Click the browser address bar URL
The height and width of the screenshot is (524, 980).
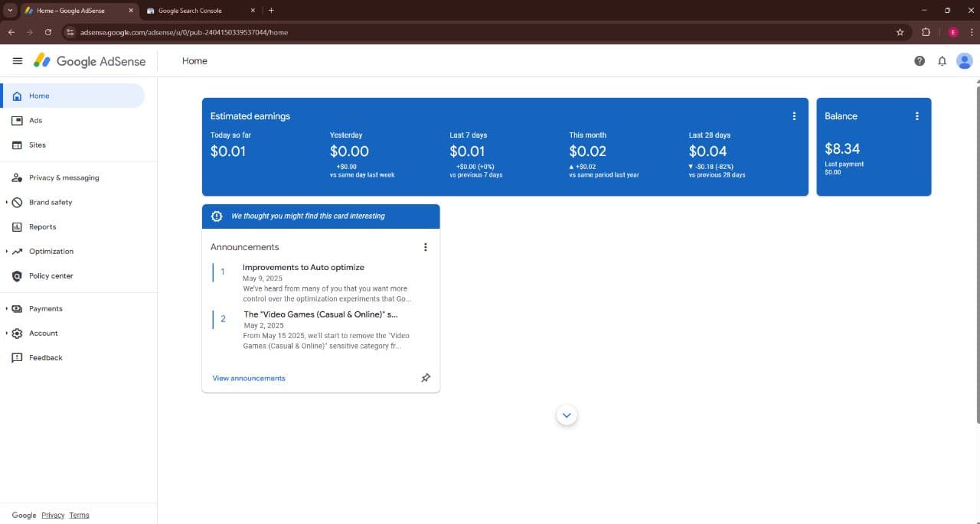[x=184, y=32]
